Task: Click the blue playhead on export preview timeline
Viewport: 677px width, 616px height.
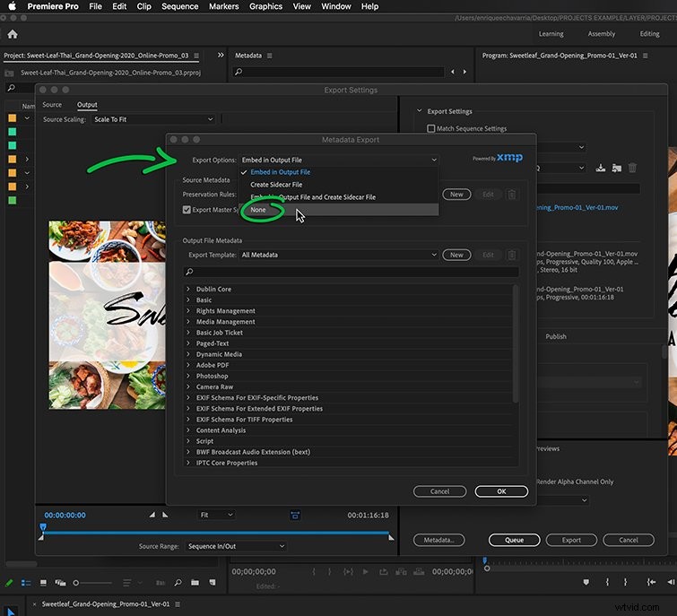Action: [43, 527]
